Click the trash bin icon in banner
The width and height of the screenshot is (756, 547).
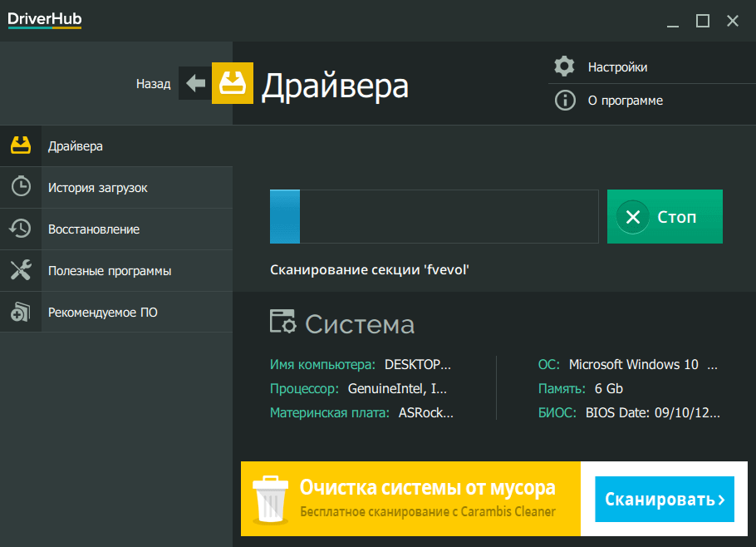[271, 500]
